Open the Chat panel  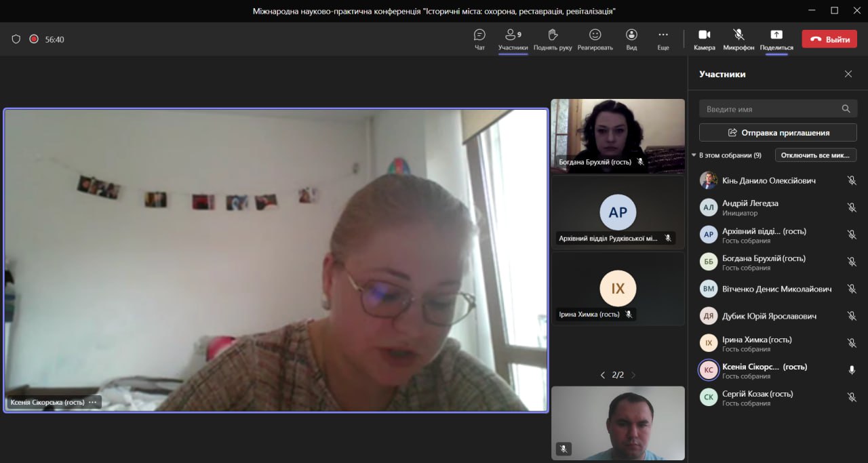[479, 39]
